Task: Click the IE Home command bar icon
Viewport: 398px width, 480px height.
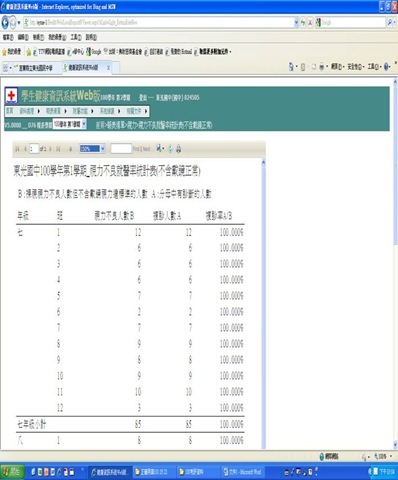Action: (x=292, y=67)
